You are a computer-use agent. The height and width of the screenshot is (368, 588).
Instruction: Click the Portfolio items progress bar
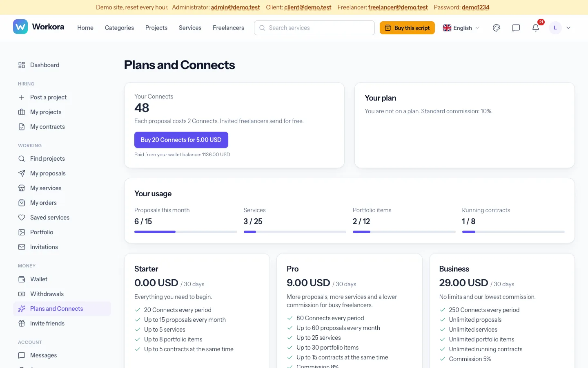tap(404, 232)
